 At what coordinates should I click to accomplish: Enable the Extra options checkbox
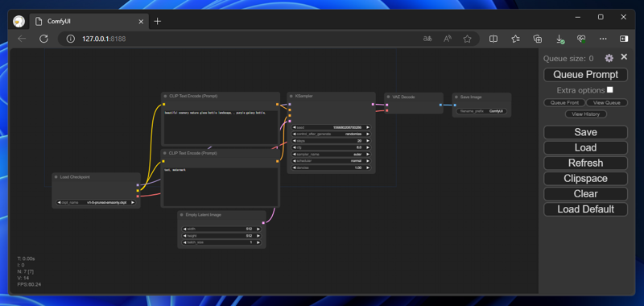(610, 89)
